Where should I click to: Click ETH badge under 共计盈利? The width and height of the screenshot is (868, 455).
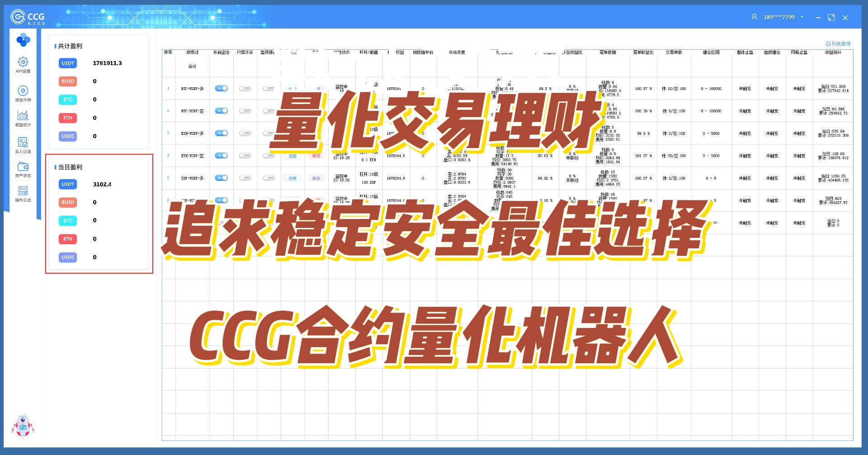pyautogui.click(x=68, y=118)
